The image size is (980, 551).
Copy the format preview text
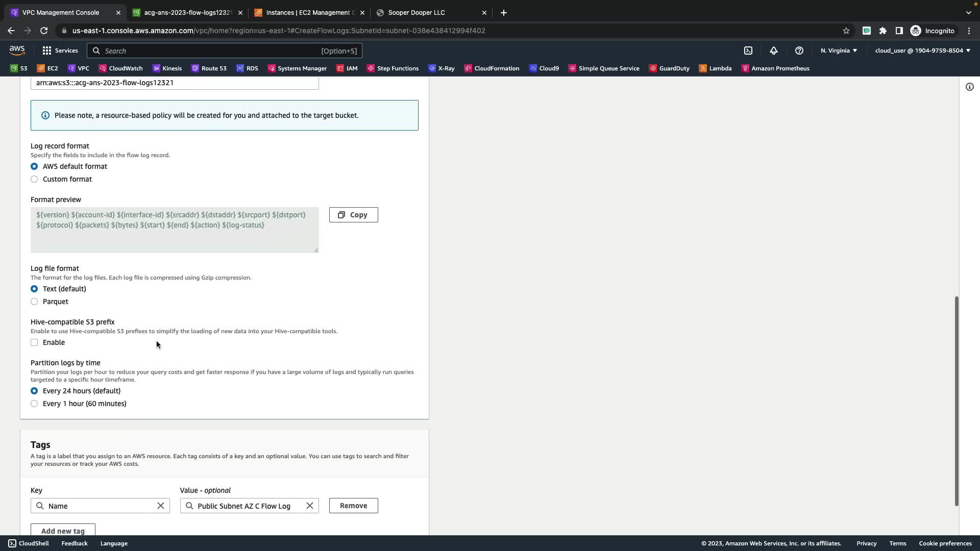point(353,215)
